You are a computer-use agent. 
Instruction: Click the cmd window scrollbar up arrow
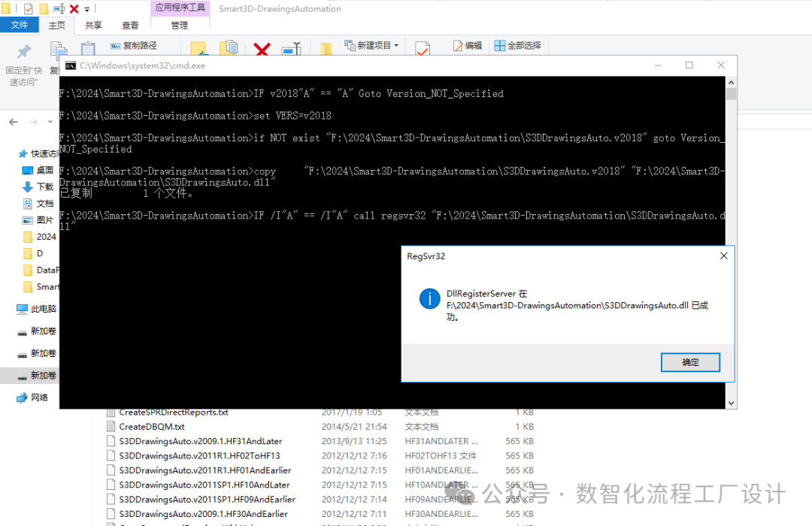732,83
